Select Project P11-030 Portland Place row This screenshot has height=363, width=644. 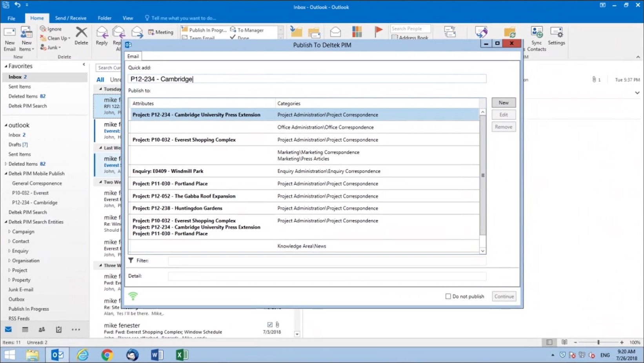[x=304, y=183]
